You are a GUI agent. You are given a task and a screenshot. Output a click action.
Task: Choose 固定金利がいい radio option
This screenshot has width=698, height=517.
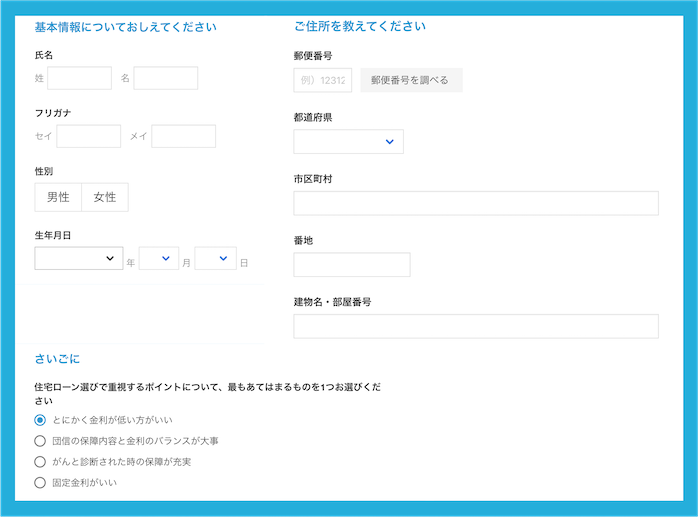point(40,483)
